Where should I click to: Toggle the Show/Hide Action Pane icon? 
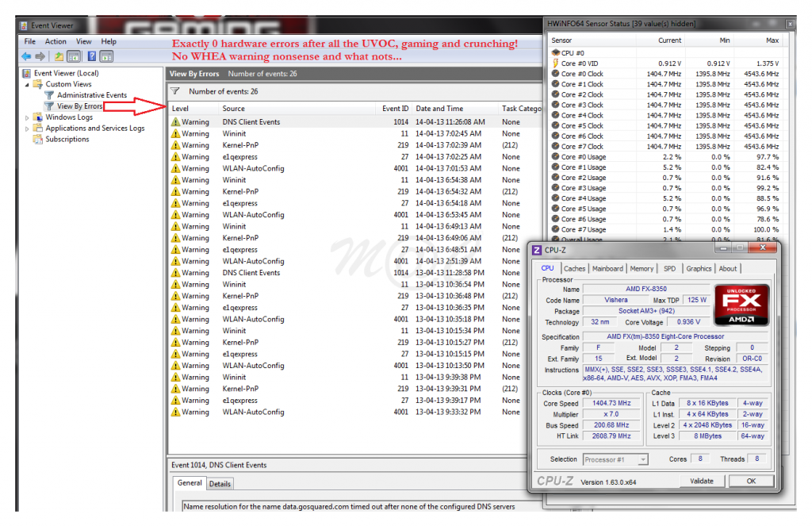(106, 56)
